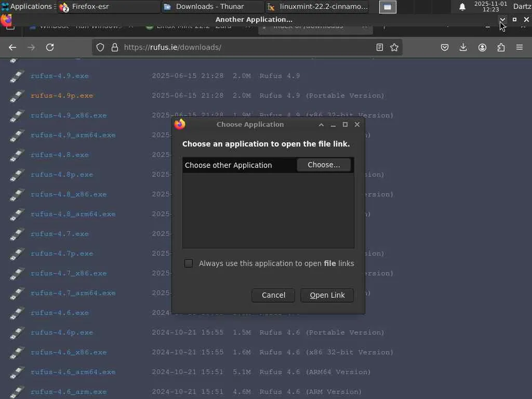Switch to linuxmint-22.2-cinnamon taskbar item
The height and width of the screenshot is (399, 532).
point(317,6)
